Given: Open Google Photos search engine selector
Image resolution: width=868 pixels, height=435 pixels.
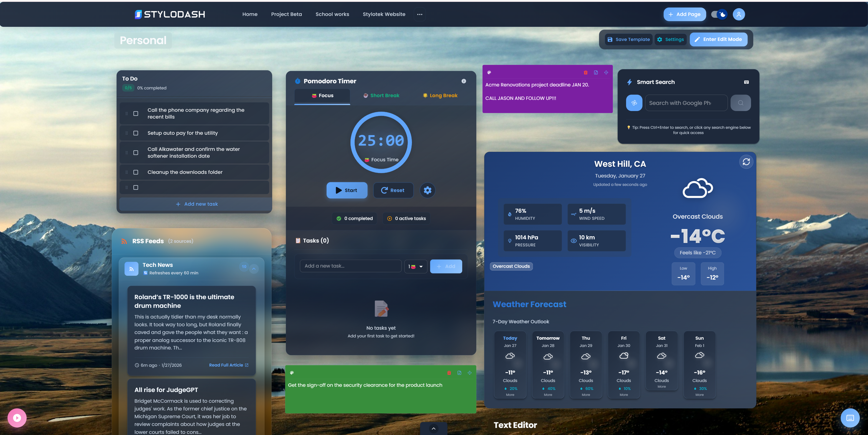Looking at the screenshot, I should pyautogui.click(x=634, y=103).
